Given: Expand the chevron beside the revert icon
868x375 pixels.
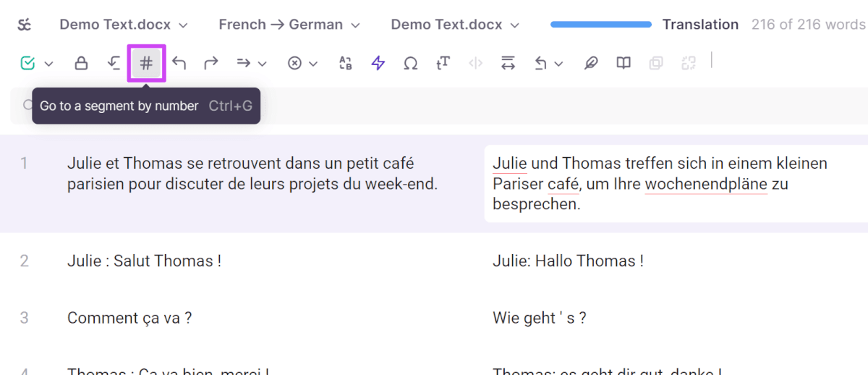Looking at the screenshot, I should 558,64.
